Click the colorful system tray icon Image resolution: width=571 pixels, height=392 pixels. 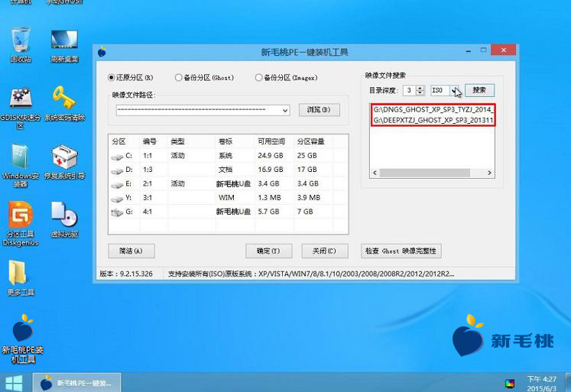(510, 384)
